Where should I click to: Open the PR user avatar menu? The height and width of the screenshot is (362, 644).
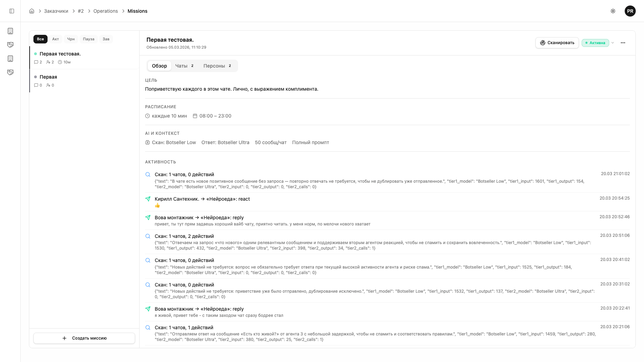point(630,11)
